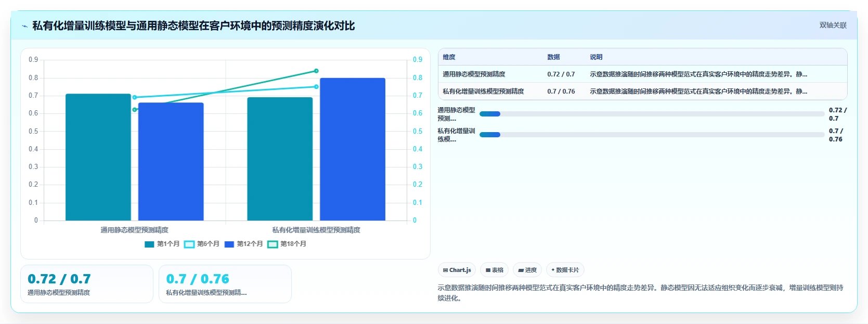Toggle the 第12个月 legend item
868x324 pixels.
(243, 244)
